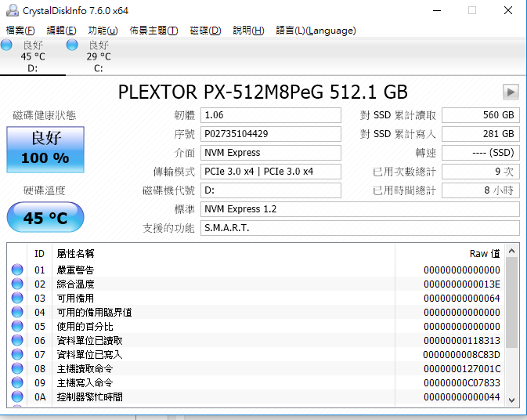Image resolution: width=527 pixels, height=420 pixels.
Task: Click transfer mode field PCIe 3.0 x4
Action: 271,172
